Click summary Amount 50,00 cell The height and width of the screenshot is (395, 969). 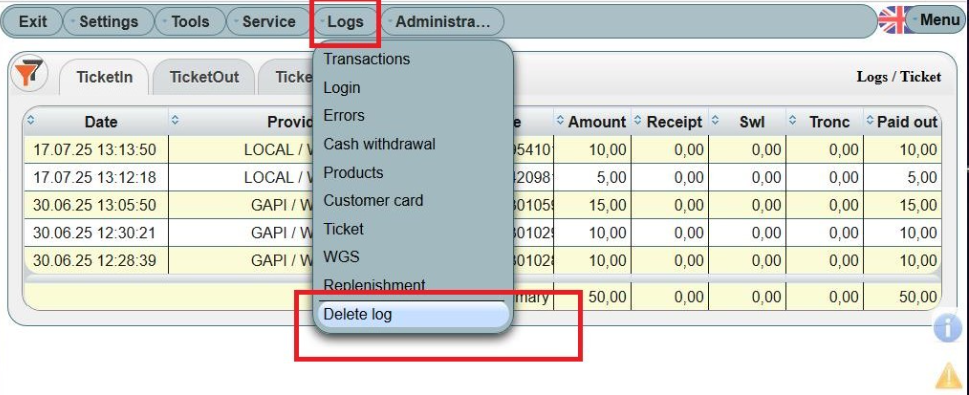pyautogui.click(x=592, y=297)
